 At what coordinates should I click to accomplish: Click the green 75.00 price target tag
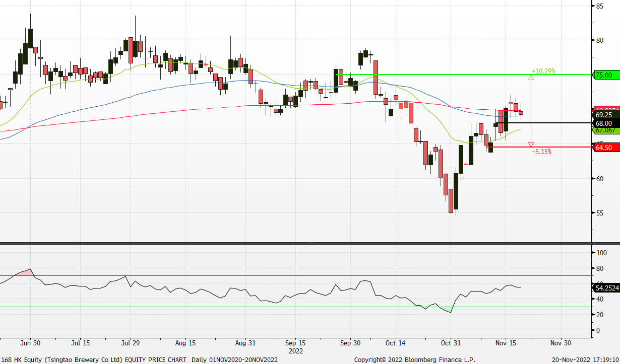607,75
